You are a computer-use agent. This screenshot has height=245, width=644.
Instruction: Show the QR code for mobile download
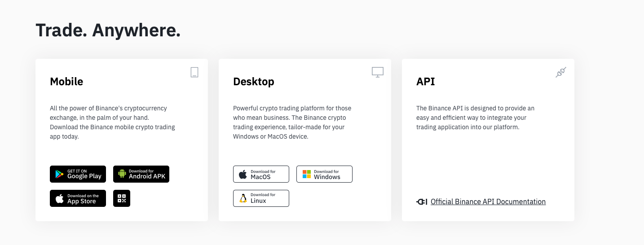(122, 198)
